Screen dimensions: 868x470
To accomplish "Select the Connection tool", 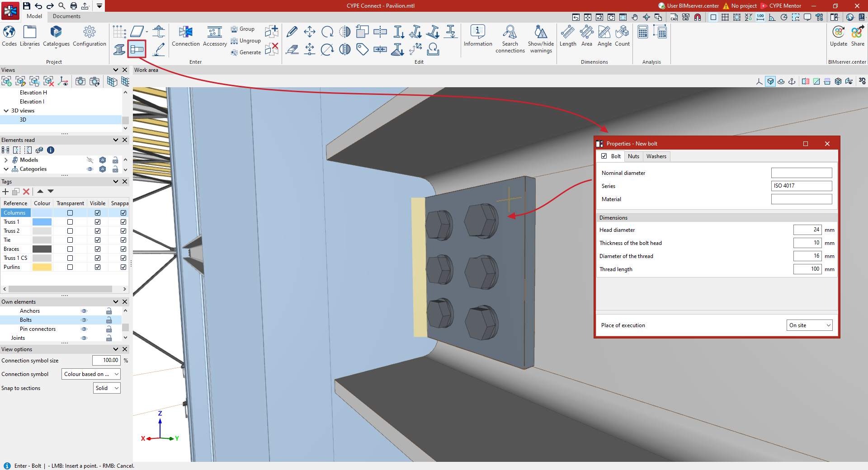I will point(186,36).
